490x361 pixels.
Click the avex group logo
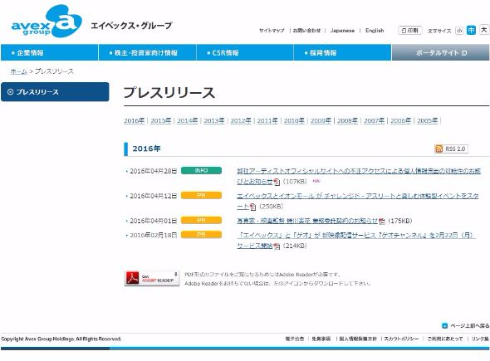[x=47, y=21]
